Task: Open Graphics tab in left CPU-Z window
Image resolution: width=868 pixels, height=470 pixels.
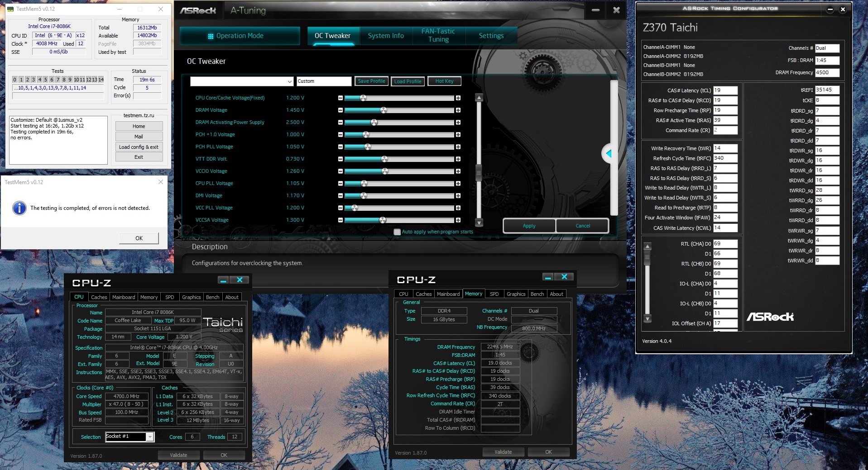Action: point(191,297)
